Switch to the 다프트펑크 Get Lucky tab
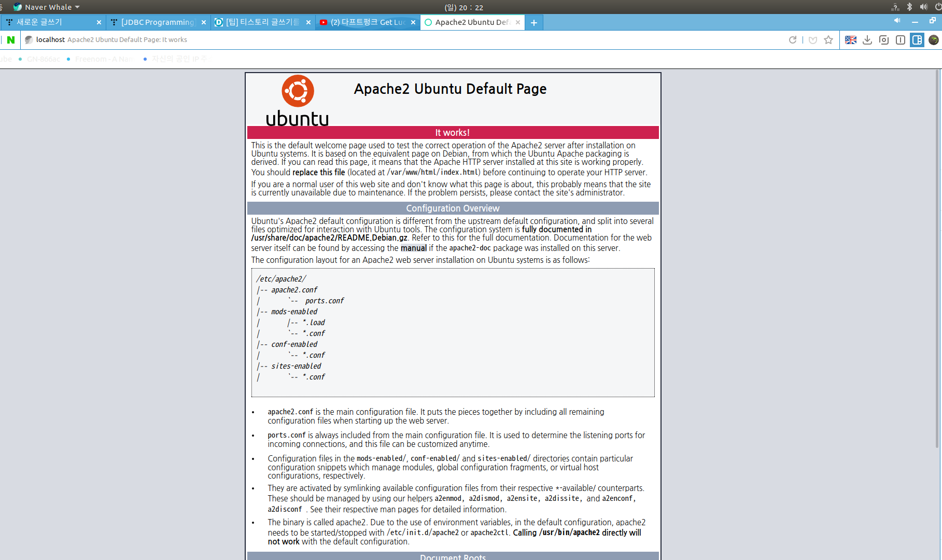Screen dimensions: 942x560 (367, 22)
